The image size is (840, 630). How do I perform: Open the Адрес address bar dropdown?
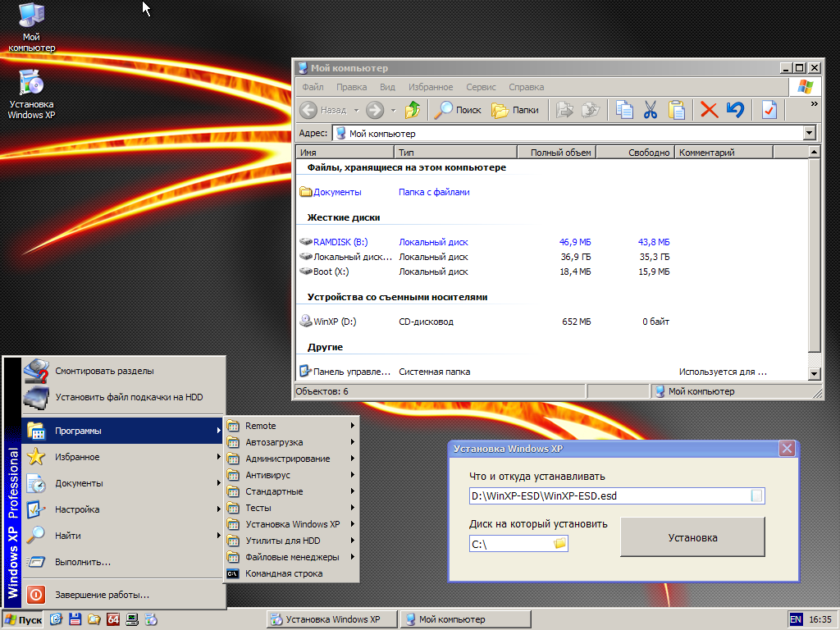coord(810,133)
